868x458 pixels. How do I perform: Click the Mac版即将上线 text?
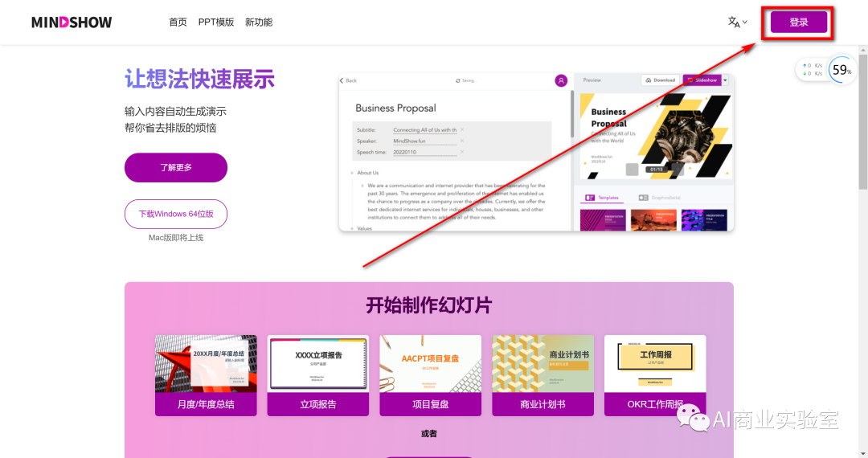(x=176, y=238)
